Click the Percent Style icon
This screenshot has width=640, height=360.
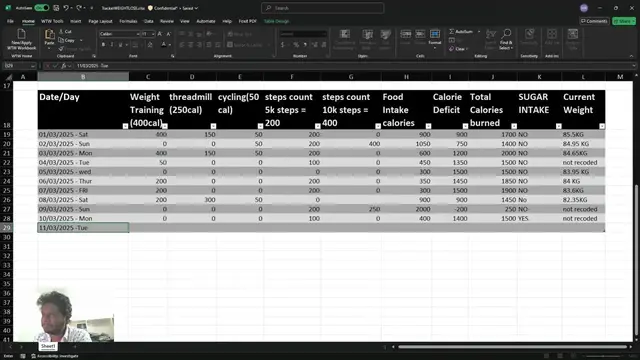pos(296,44)
